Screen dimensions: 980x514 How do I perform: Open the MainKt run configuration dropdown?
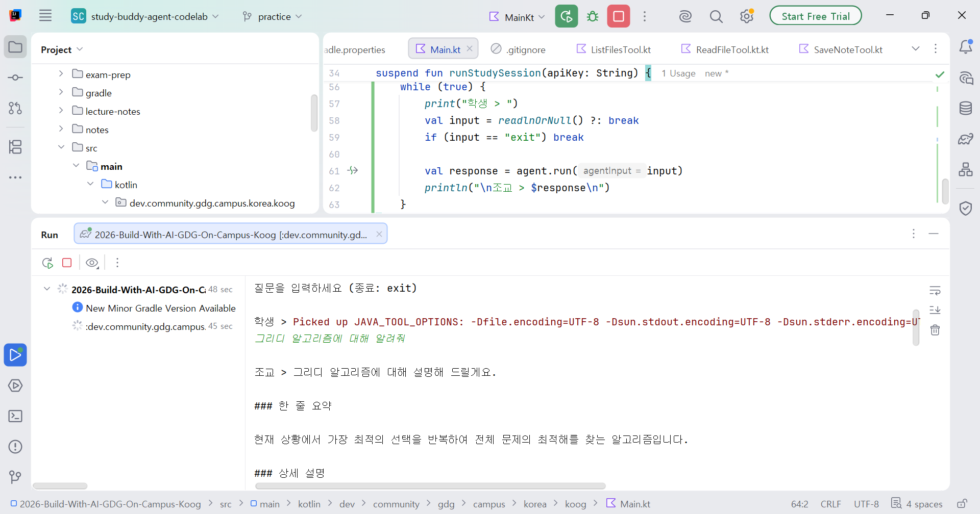[518, 17]
